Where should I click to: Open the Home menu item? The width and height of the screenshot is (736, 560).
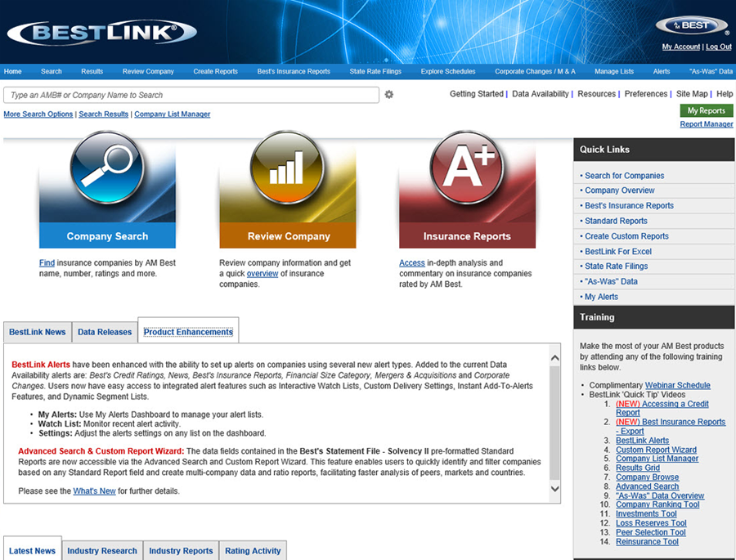pyautogui.click(x=12, y=71)
